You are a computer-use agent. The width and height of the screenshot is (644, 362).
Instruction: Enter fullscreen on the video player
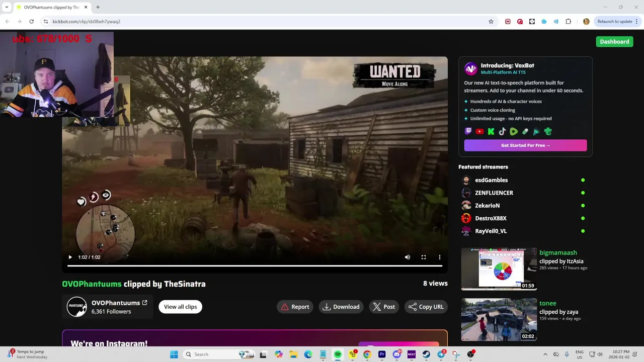pos(424,257)
